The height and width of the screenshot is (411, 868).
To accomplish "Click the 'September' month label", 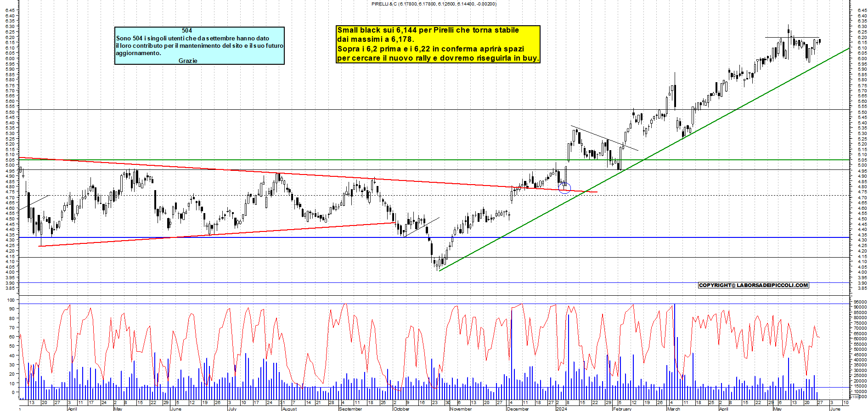I will [x=350, y=409].
